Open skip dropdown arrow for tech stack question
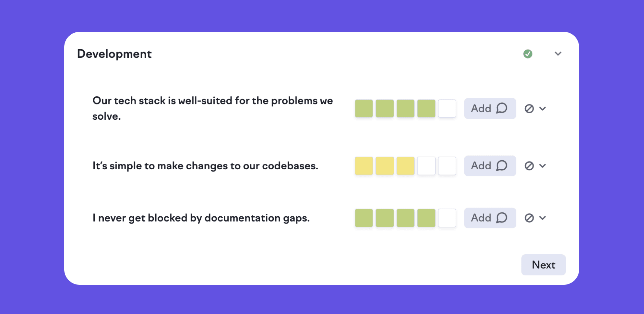 point(543,109)
